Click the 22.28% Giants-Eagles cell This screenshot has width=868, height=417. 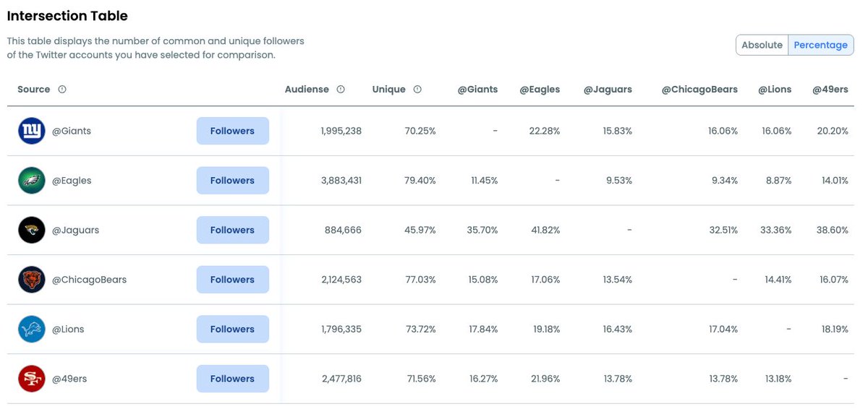[x=545, y=131]
